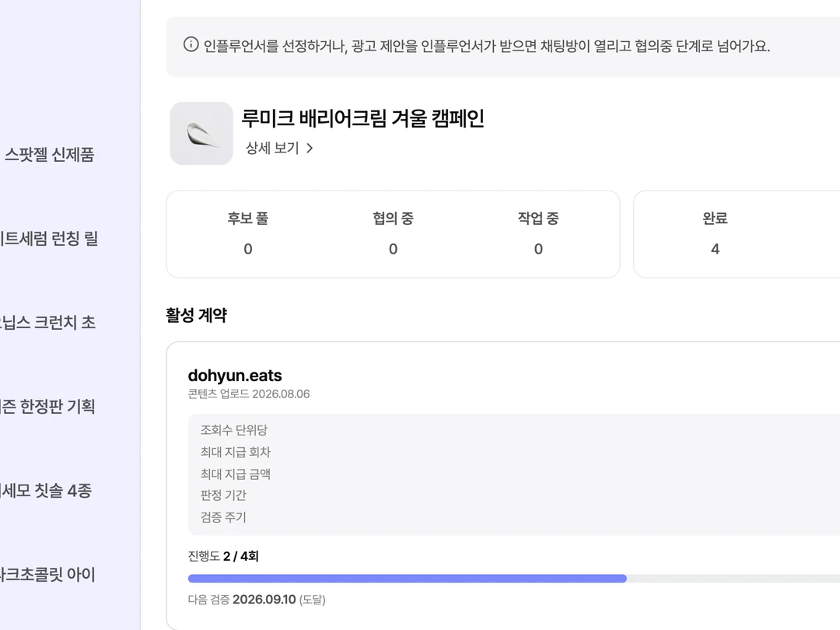Open the 루미크 배리어크림 campaign thumbnail
This screenshot has width=840, height=630.
(x=201, y=134)
